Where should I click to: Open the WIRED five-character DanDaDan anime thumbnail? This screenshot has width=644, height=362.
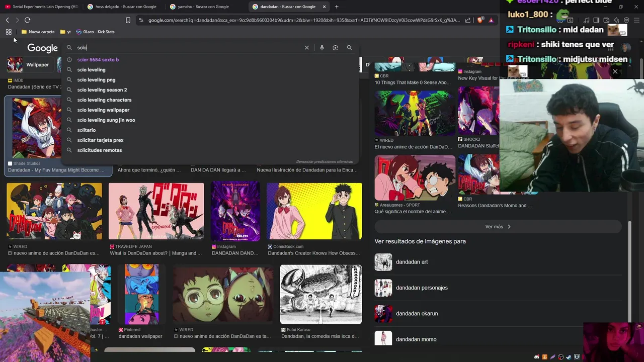click(54, 211)
